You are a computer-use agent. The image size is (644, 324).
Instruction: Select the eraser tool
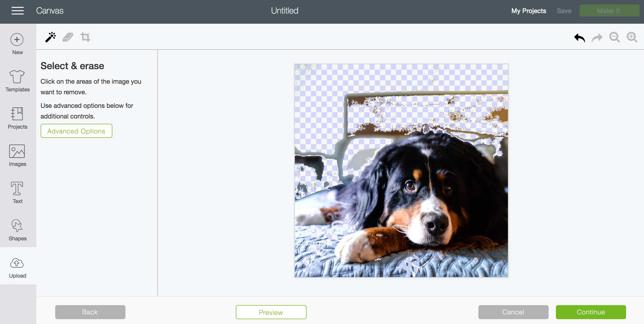68,37
